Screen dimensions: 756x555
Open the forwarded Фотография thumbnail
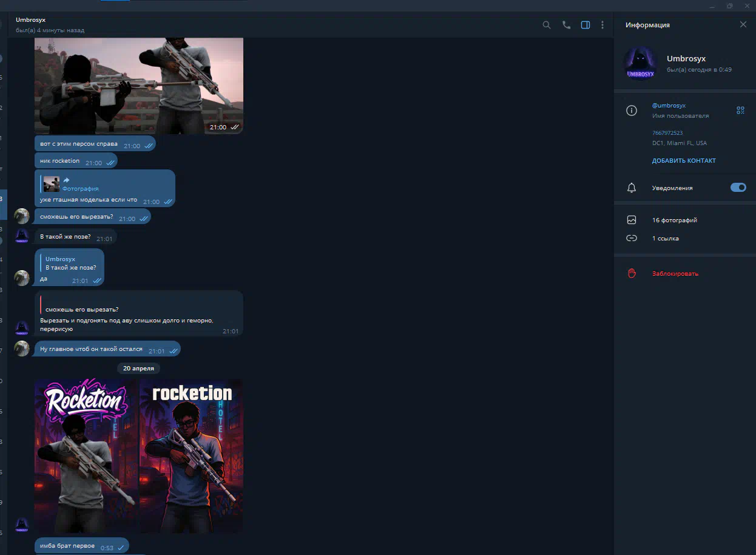tap(52, 184)
